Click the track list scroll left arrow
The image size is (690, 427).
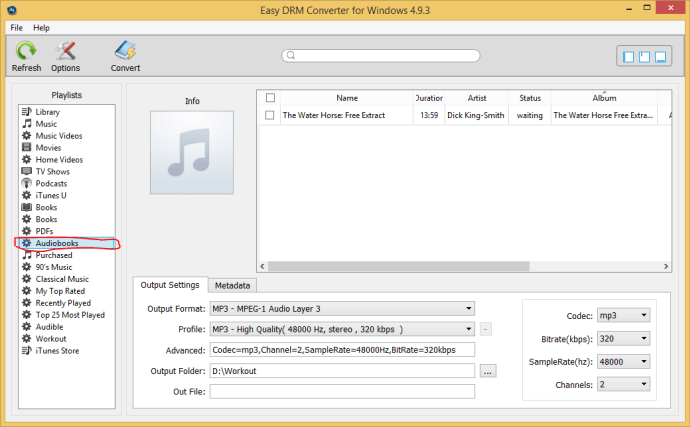pyautogui.click(x=263, y=266)
